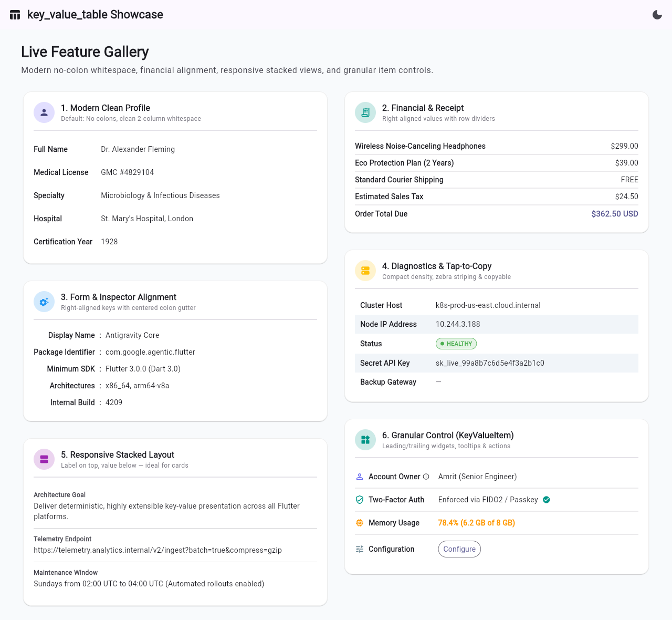Screen dimensions: 672x620
Task: Click the Medical License value GMC #4829104
Action: [127, 172]
